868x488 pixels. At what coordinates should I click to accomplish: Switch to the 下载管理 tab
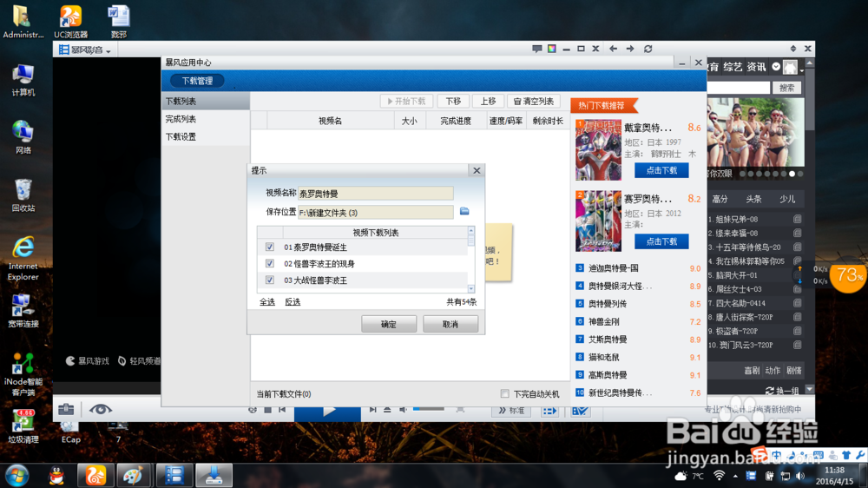pyautogui.click(x=197, y=81)
